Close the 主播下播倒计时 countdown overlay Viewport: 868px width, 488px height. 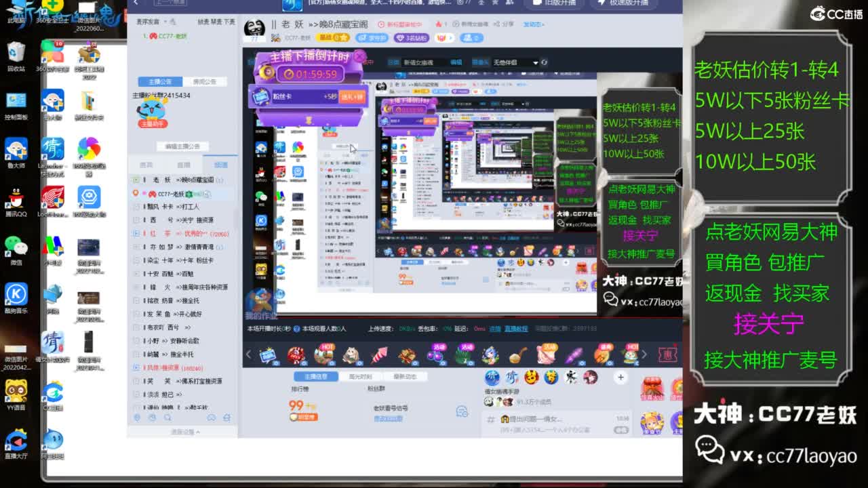point(359,56)
